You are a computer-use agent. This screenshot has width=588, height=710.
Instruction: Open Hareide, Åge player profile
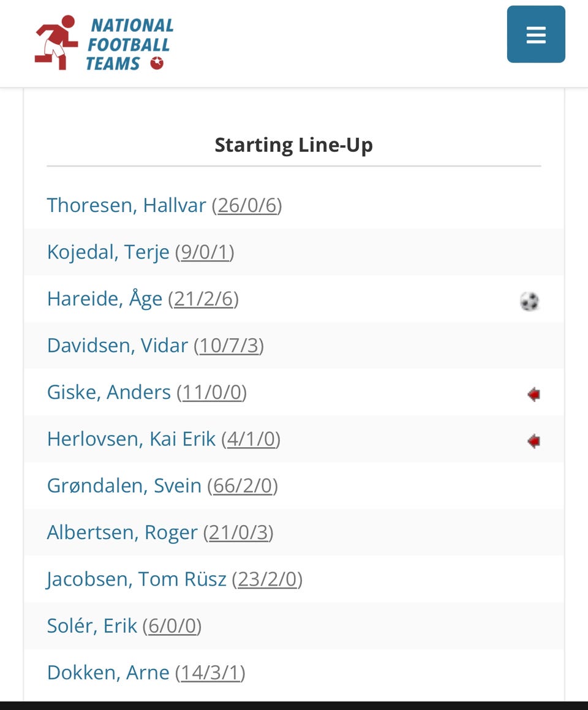coord(105,299)
